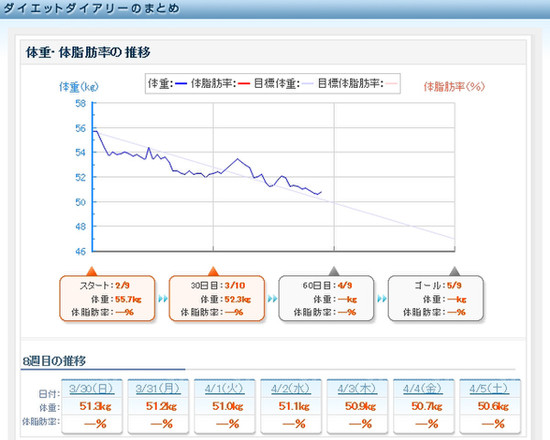Open the 4/5(土) diary entry
550x440 pixels.
tap(489, 388)
